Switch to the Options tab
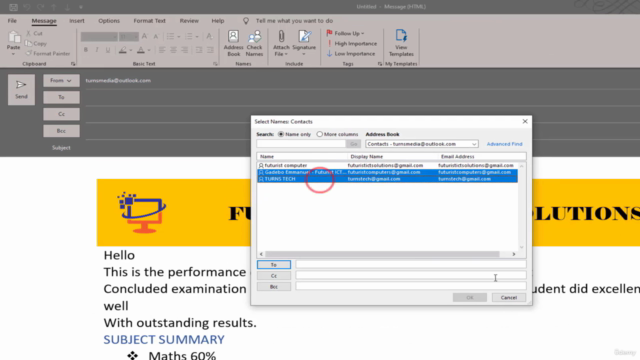The height and width of the screenshot is (360, 640). click(109, 21)
